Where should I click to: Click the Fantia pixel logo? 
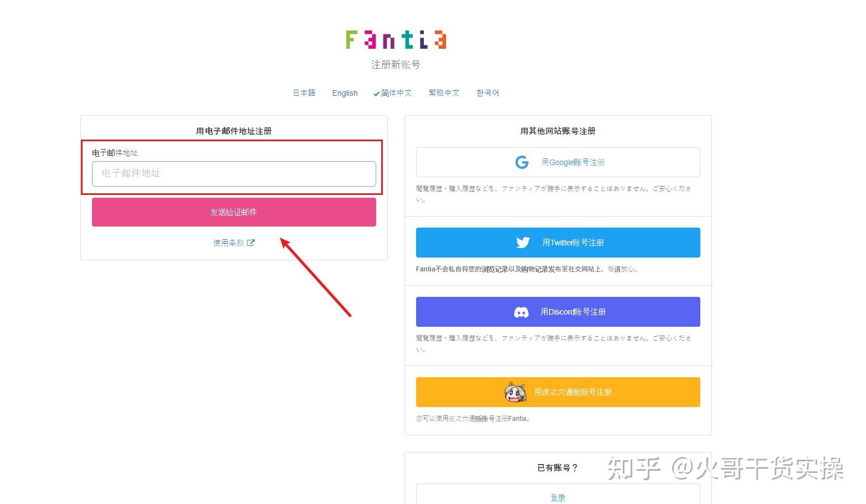tap(395, 39)
